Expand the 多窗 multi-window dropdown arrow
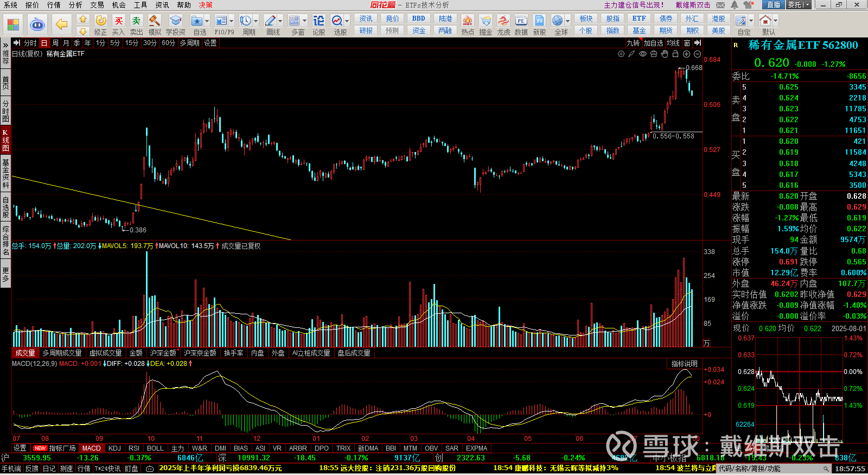Screen dimensions: 868x475 coord(305,21)
